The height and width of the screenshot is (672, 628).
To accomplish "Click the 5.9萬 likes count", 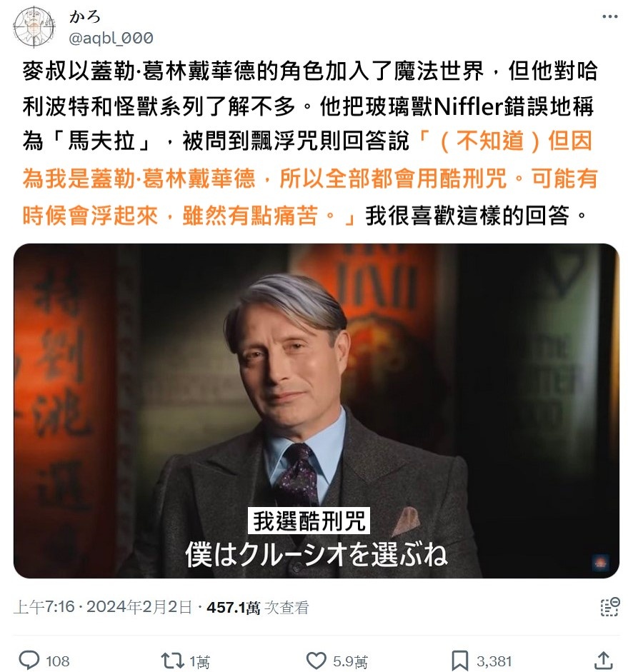I will (x=350, y=662).
